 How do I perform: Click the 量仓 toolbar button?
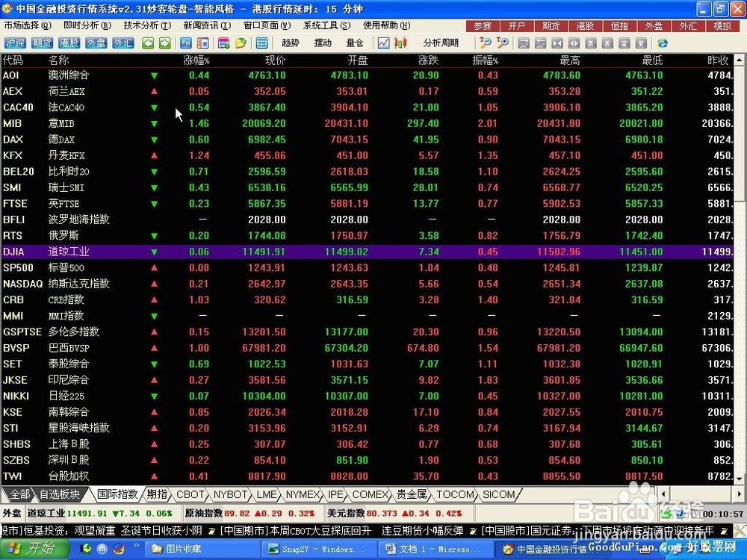click(354, 43)
